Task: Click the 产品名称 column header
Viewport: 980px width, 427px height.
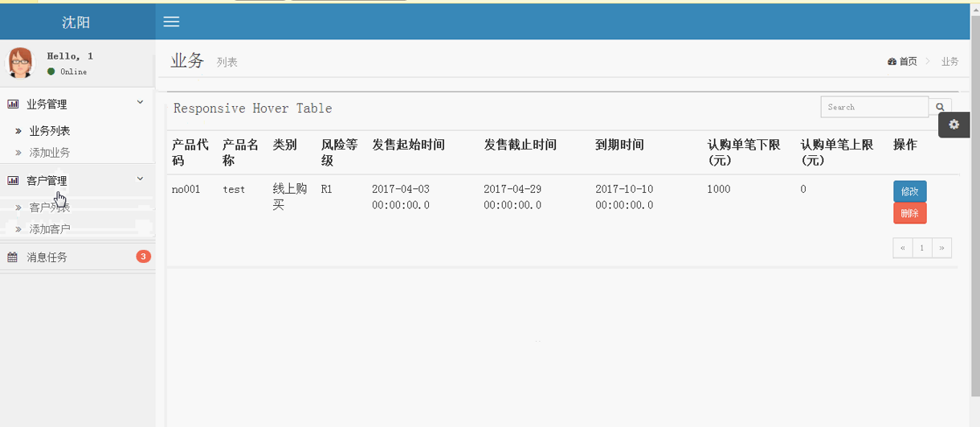Action: [x=241, y=153]
